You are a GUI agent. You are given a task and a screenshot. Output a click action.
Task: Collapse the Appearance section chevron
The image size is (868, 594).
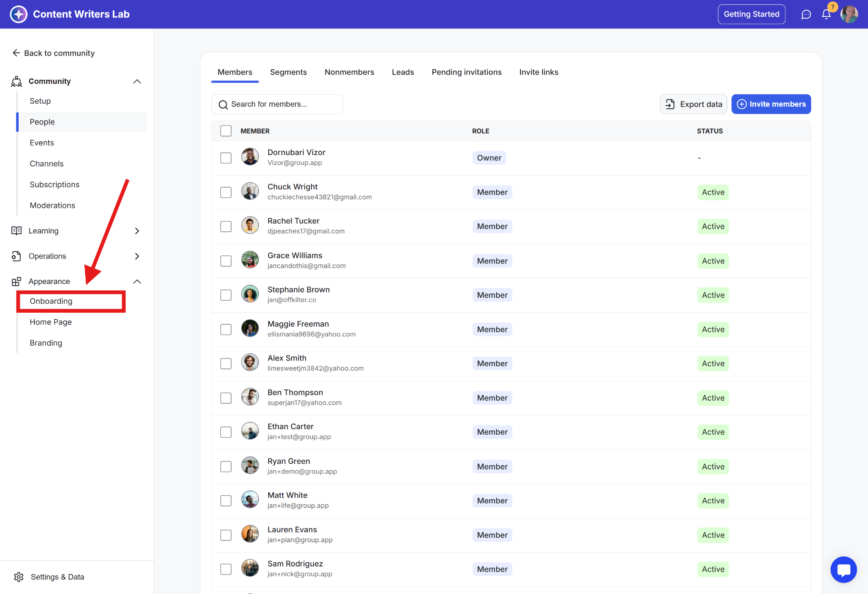137,281
